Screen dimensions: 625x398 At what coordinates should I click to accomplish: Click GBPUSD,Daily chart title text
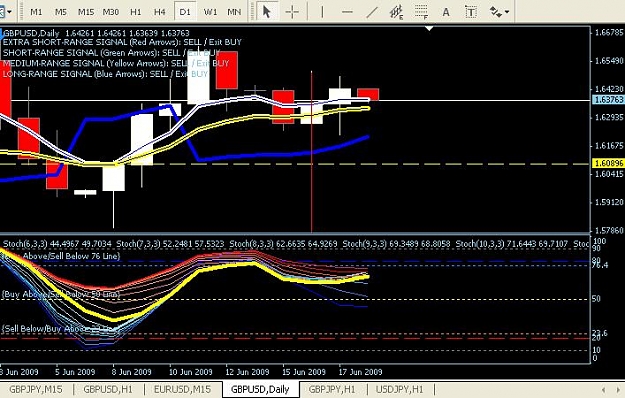(31, 33)
